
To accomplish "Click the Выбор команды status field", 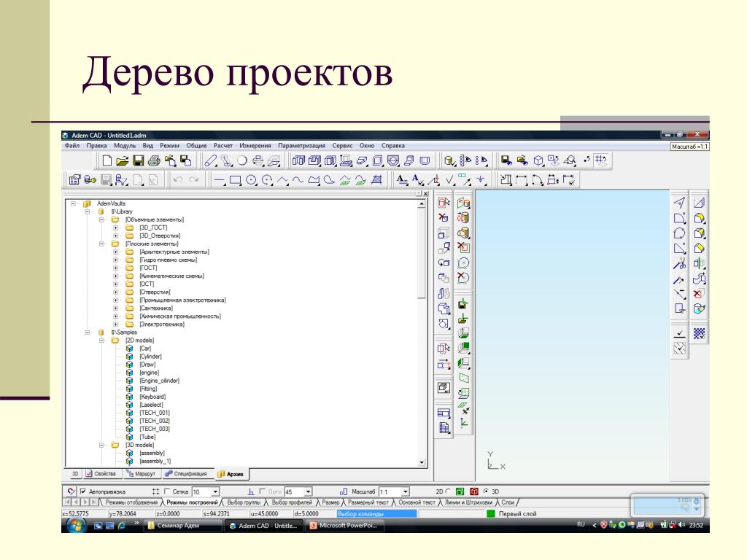I will (x=376, y=514).
